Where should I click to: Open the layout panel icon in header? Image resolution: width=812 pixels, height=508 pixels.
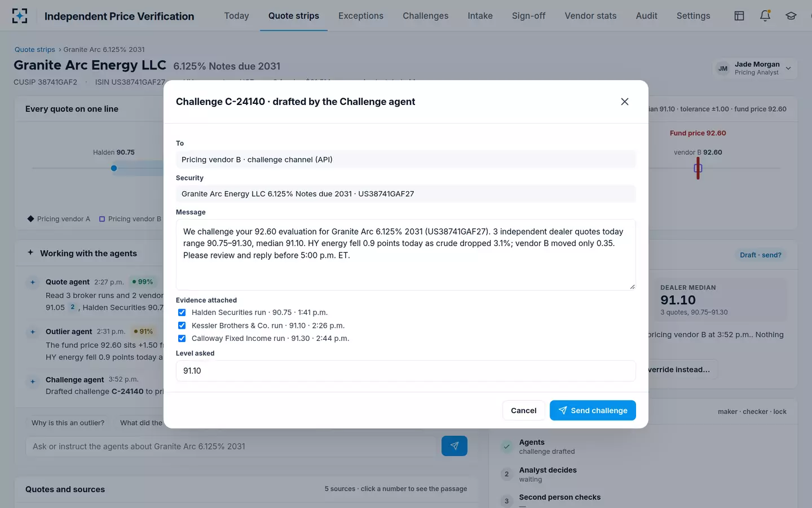coord(739,16)
